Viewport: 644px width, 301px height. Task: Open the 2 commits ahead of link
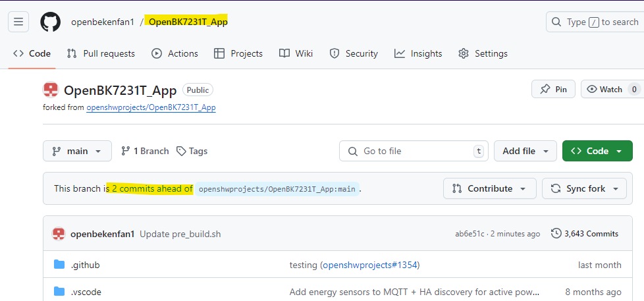click(152, 189)
